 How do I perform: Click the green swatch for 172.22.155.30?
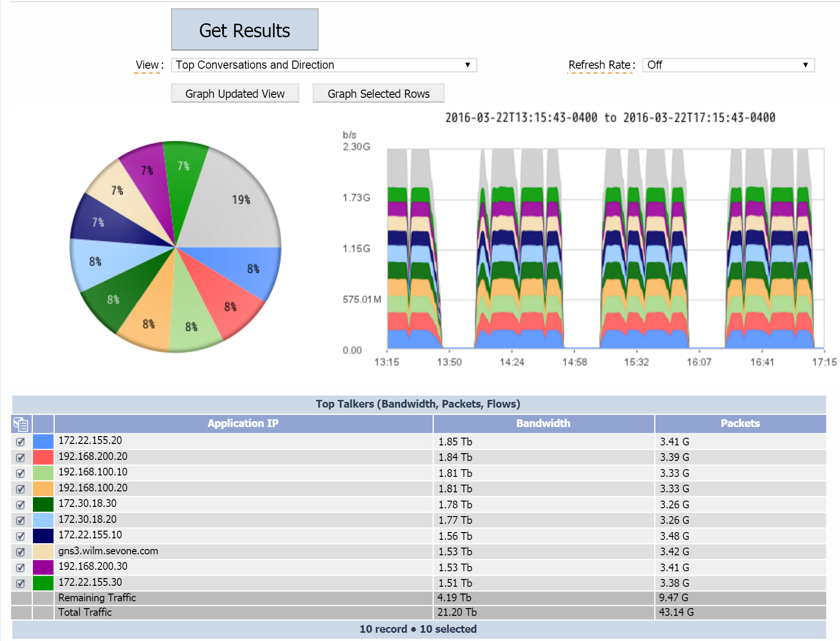pyautogui.click(x=43, y=583)
